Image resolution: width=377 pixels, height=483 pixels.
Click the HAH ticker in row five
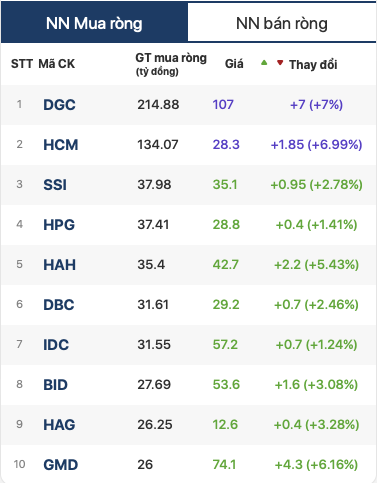[59, 265]
